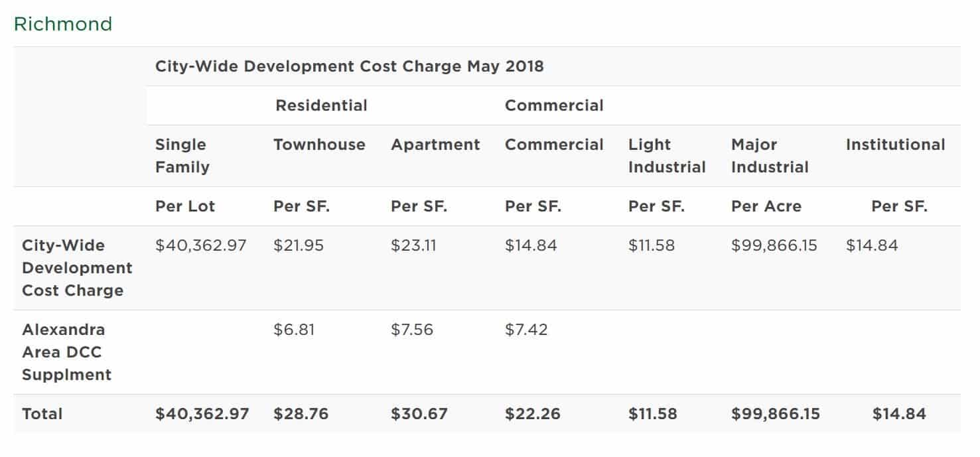Click the Townhouse column header

(x=319, y=145)
